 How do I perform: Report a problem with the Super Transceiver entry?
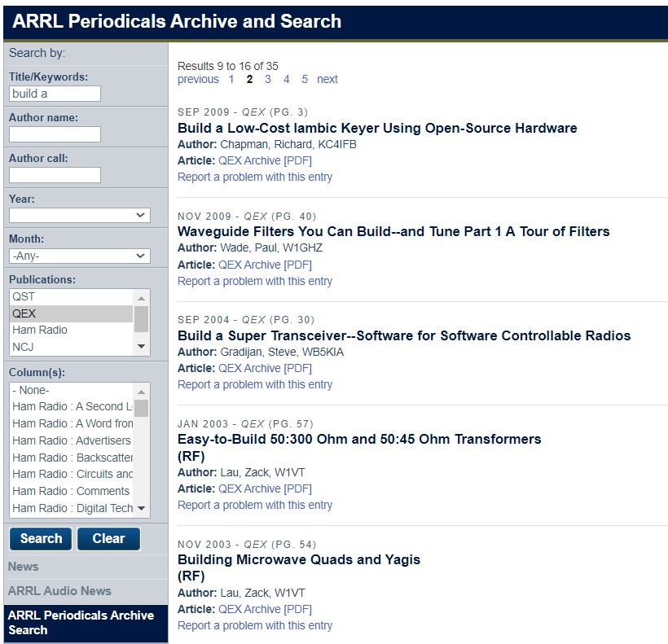pos(254,384)
